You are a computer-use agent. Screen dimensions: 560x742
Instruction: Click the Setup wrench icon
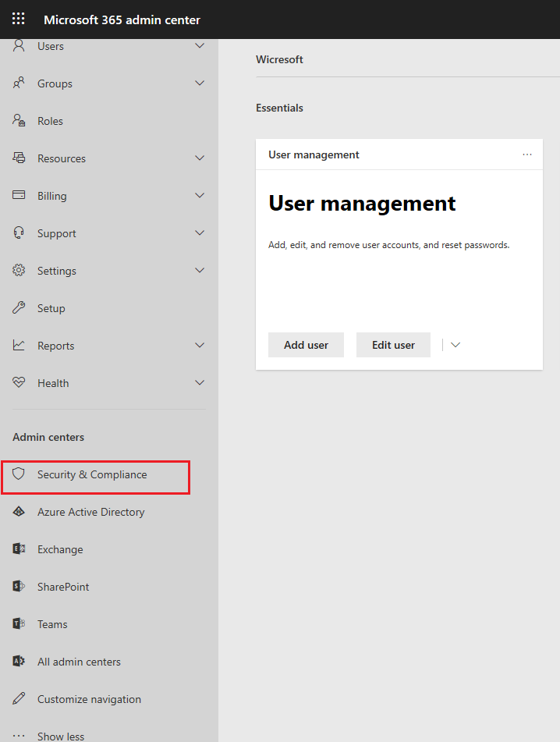(19, 307)
